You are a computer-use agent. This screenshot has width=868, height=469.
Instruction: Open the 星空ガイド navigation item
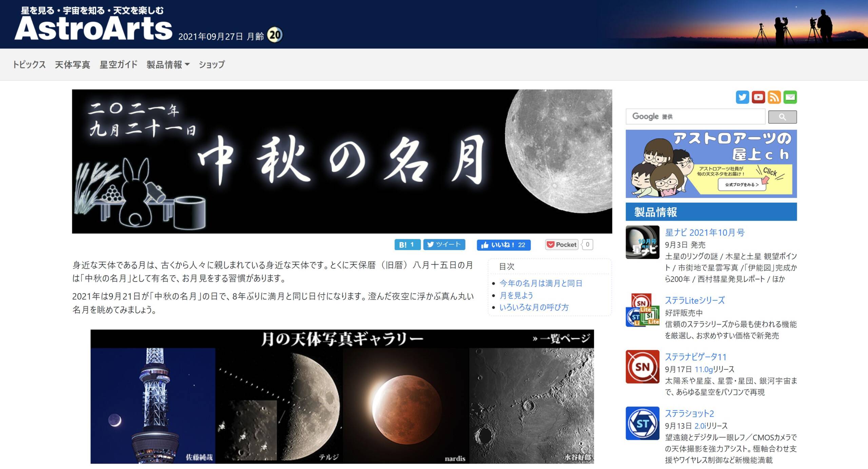click(x=118, y=64)
